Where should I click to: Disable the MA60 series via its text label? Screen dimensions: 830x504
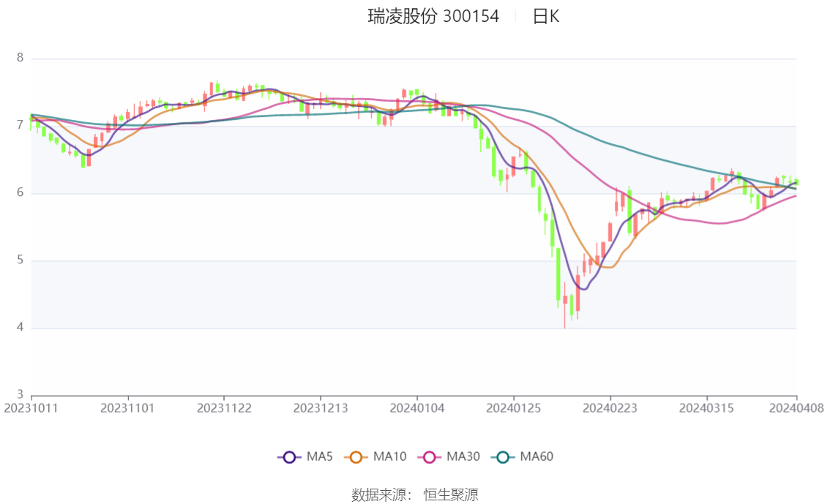536,457
